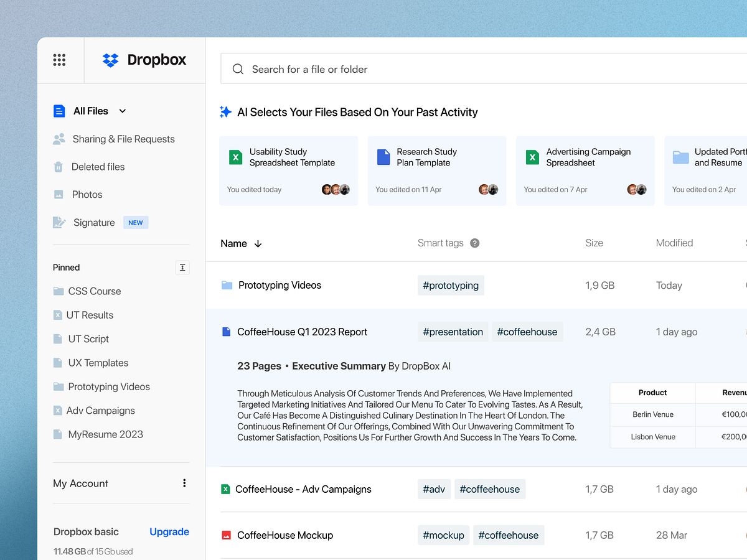Open the My Account three-dot menu
The width and height of the screenshot is (747, 560).
point(184,482)
